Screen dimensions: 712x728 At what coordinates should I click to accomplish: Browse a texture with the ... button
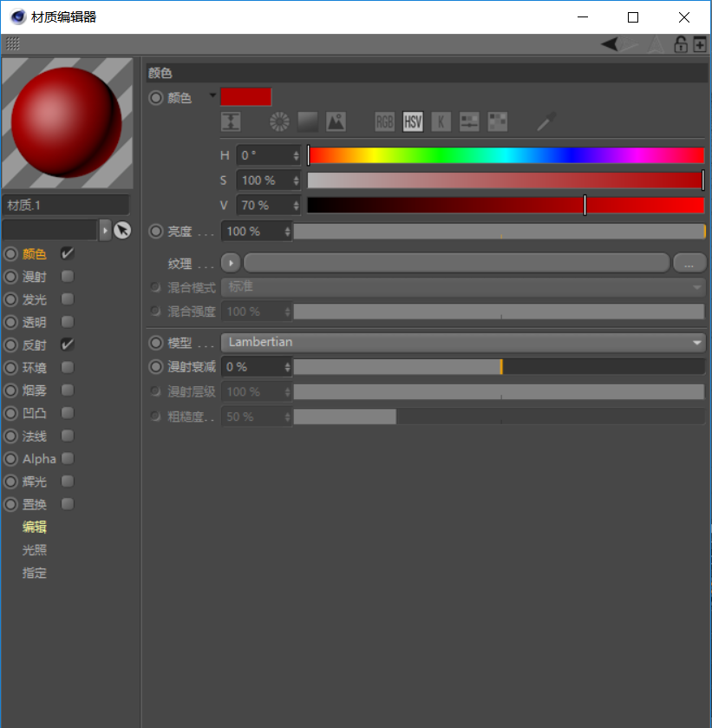coord(689,262)
